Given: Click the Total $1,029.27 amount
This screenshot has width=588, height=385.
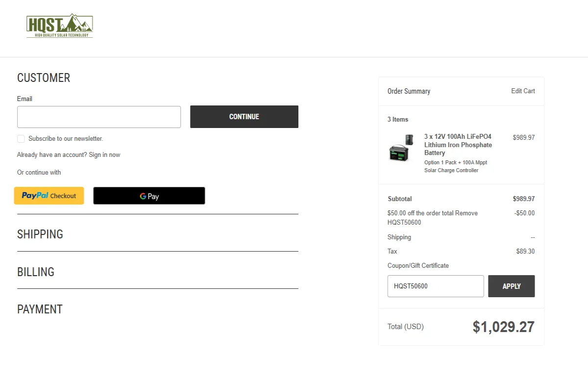Looking at the screenshot, I should coord(503,327).
